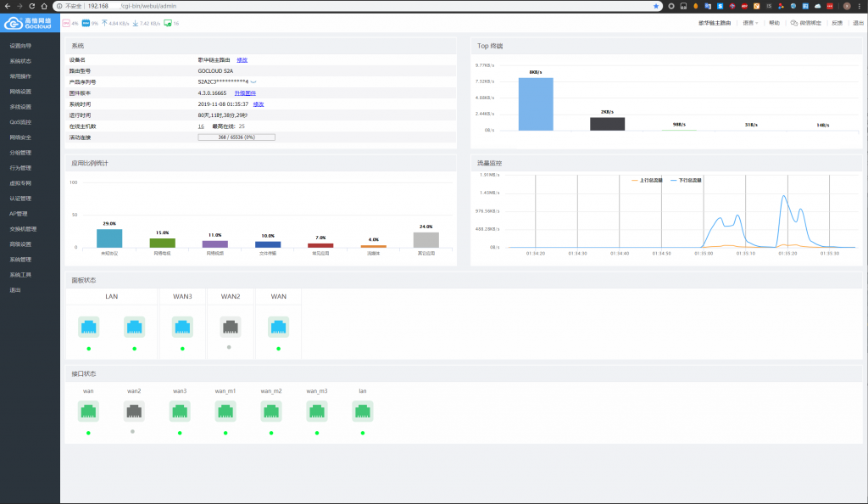This screenshot has width=868, height=504.
Task: Click the wan3 interface status icon
Action: pyautogui.click(x=180, y=411)
